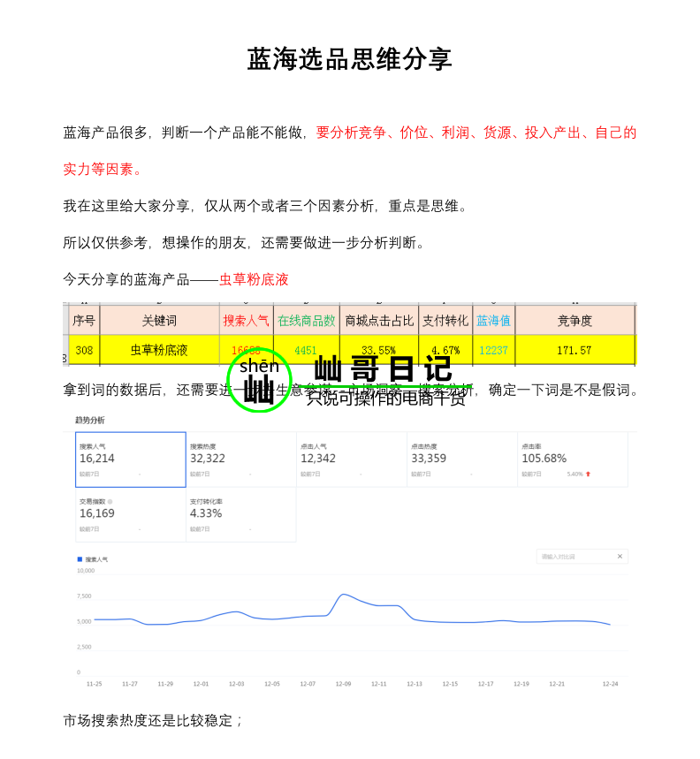Click the 4451 online products cell

coord(306,350)
